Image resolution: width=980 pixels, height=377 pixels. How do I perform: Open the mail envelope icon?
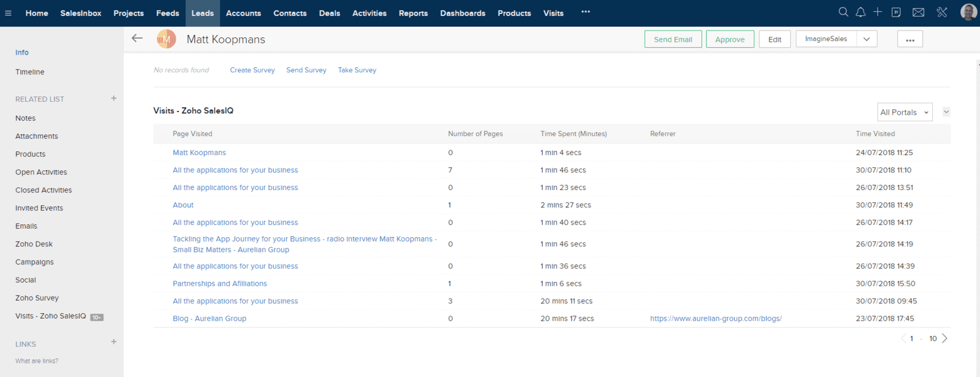coord(918,12)
